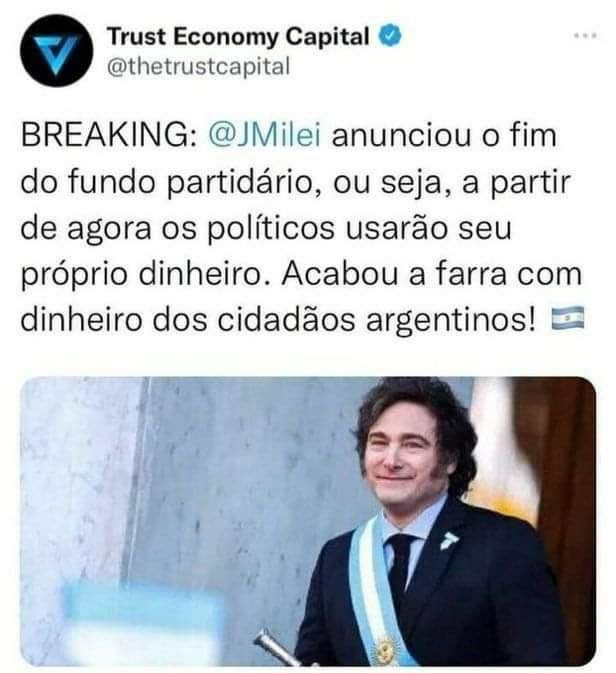Click the white pin on suit lapel
The height and width of the screenshot is (673, 616).
pyautogui.click(x=449, y=539)
